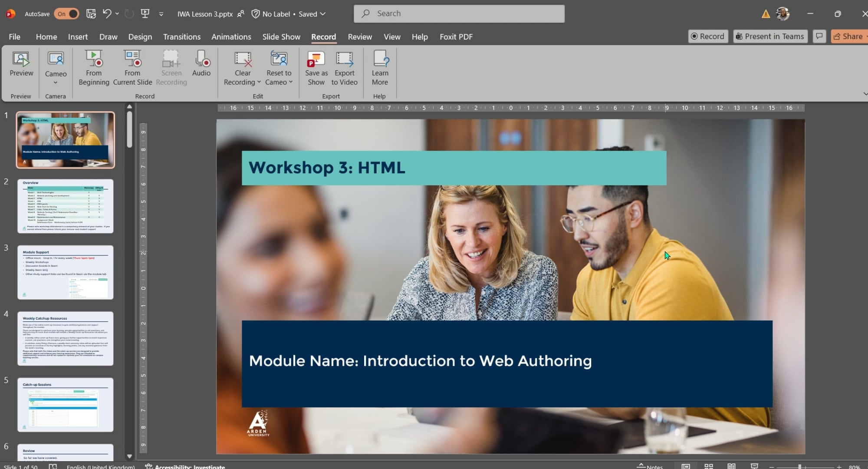868x469 pixels.
Task: Switch to the Animations tab
Action: [231, 37]
